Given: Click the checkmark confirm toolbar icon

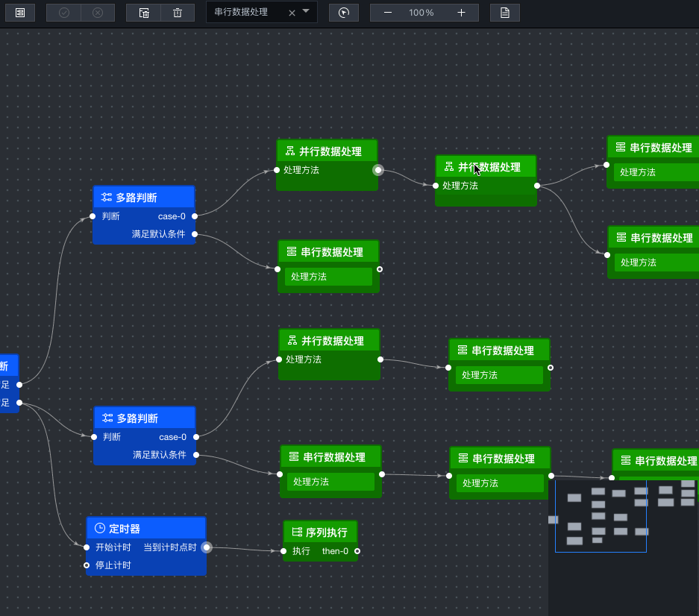Looking at the screenshot, I should pyautogui.click(x=63, y=13).
